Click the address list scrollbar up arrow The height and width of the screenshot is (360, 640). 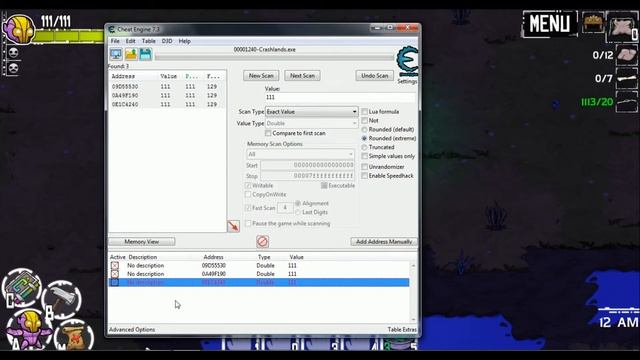click(413, 266)
